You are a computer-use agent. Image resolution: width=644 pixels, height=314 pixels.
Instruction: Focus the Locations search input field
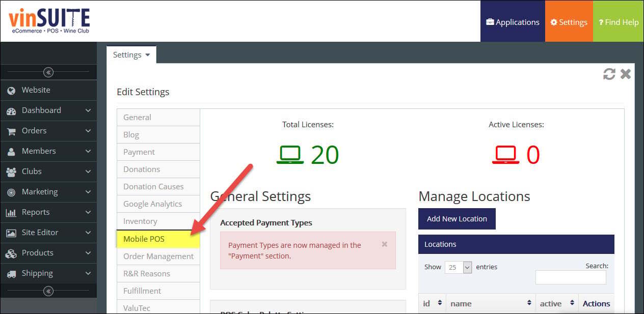pos(571,277)
